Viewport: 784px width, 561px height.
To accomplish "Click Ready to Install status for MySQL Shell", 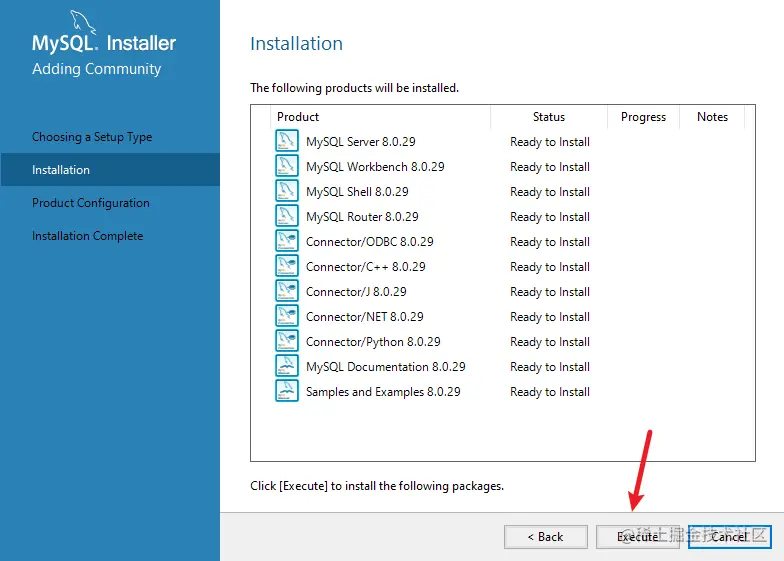I will tap(550, 192).
